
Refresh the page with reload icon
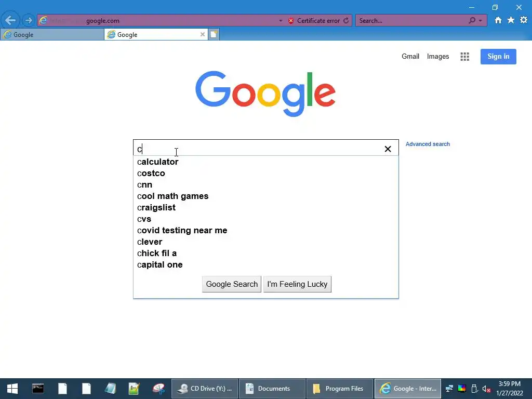point(345,21)
